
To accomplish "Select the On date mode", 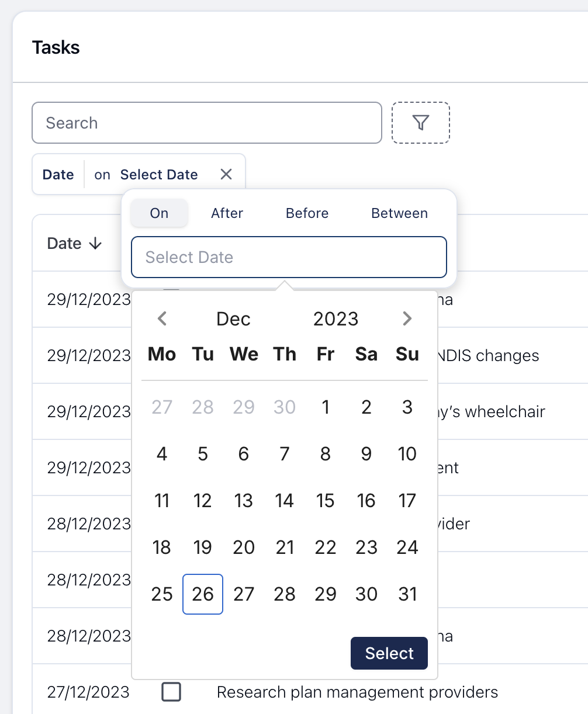I will click(x=159, y=213).
